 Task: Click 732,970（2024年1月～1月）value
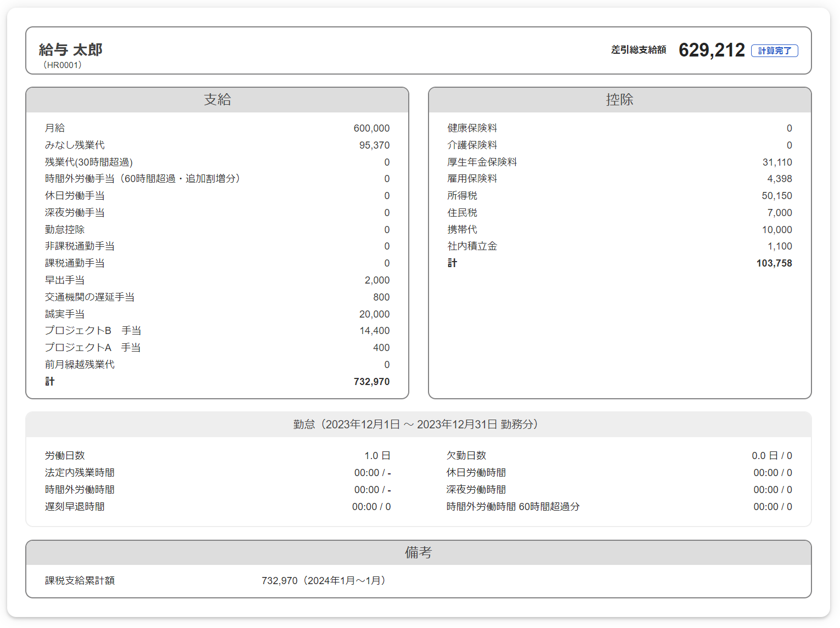pos(325,581)
